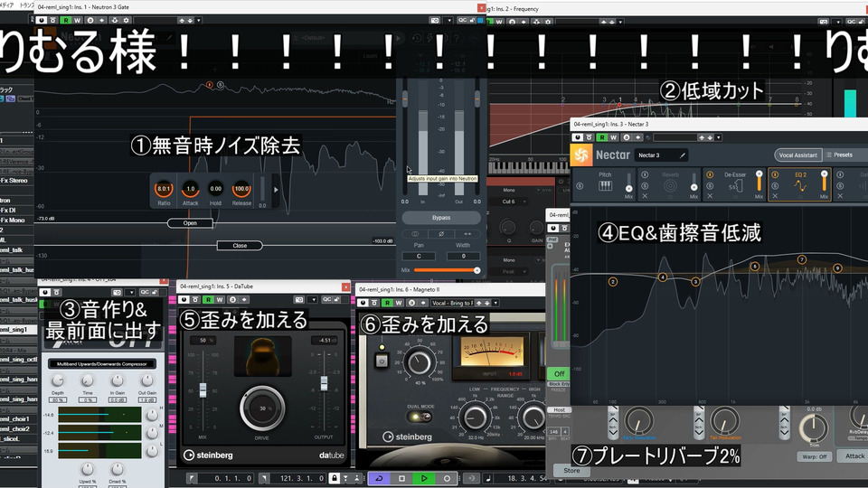Select EQ node 2 in Nectar

click(x=613, y=282)
